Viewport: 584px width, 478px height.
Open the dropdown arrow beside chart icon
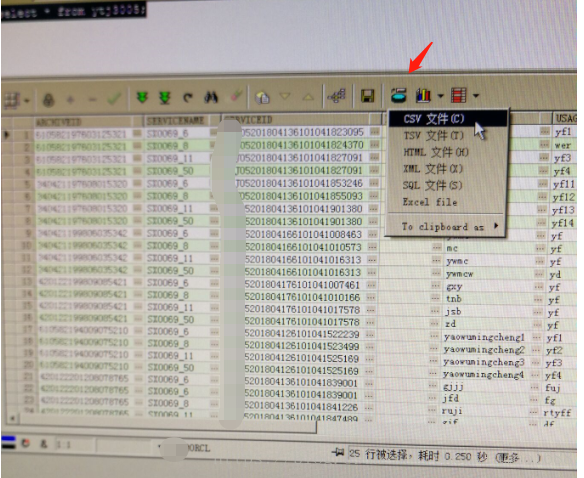[x=441, y=96]
